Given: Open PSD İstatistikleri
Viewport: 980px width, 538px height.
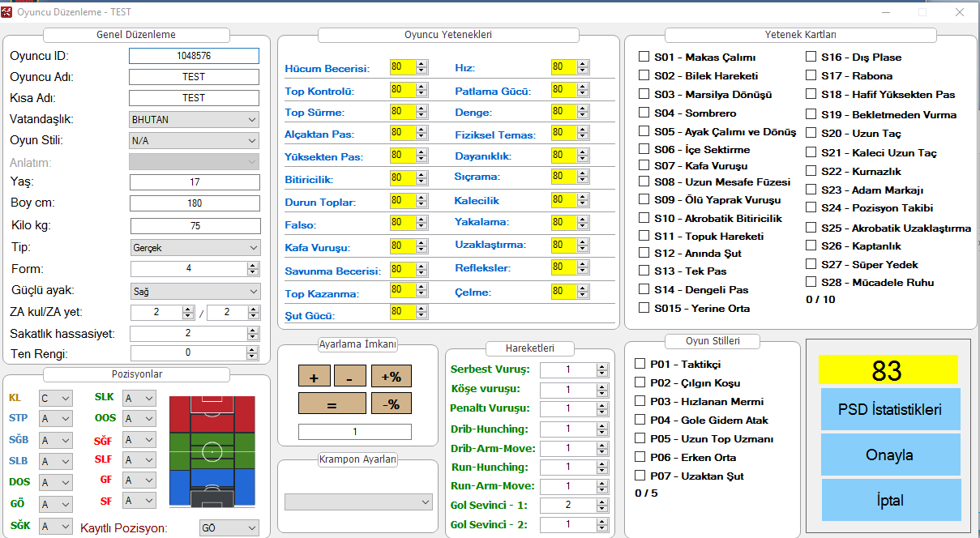Looking at the screenshot, I should (890, 410).
